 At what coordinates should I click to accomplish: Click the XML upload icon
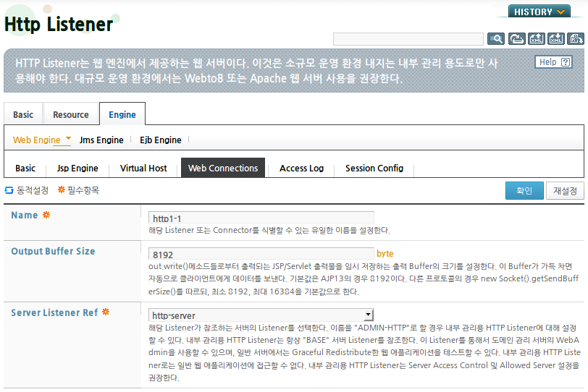537,38
